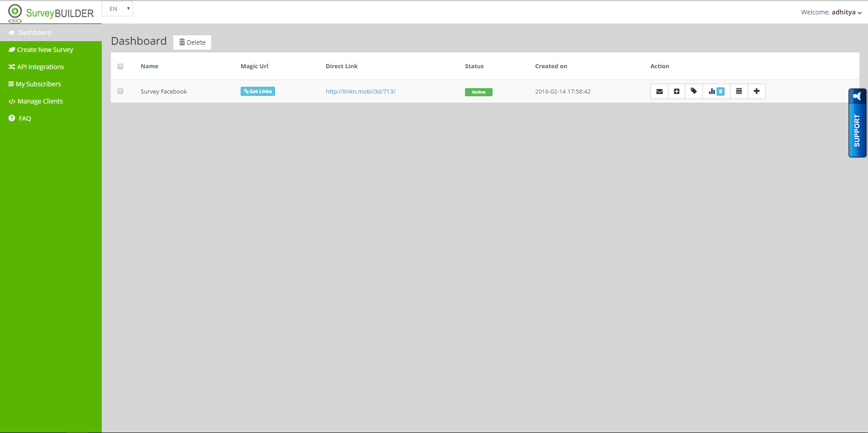Open My Subscribers page
This screenshot has height=433, width=868.
[38, 84]
